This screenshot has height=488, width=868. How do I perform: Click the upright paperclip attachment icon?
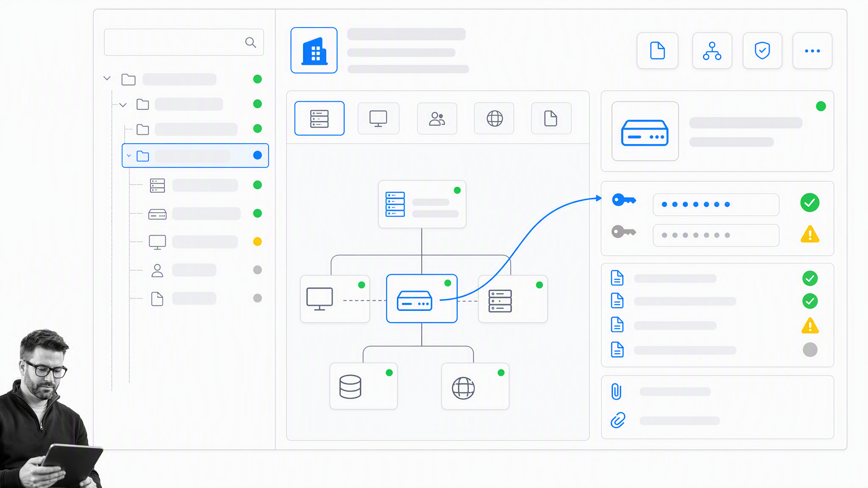[617, 391]
